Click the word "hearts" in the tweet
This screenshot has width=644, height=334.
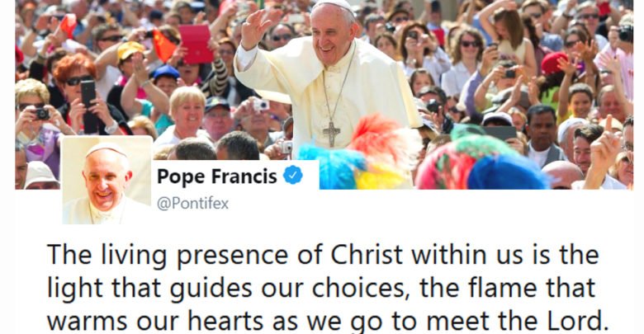click(x=225, y=321)
